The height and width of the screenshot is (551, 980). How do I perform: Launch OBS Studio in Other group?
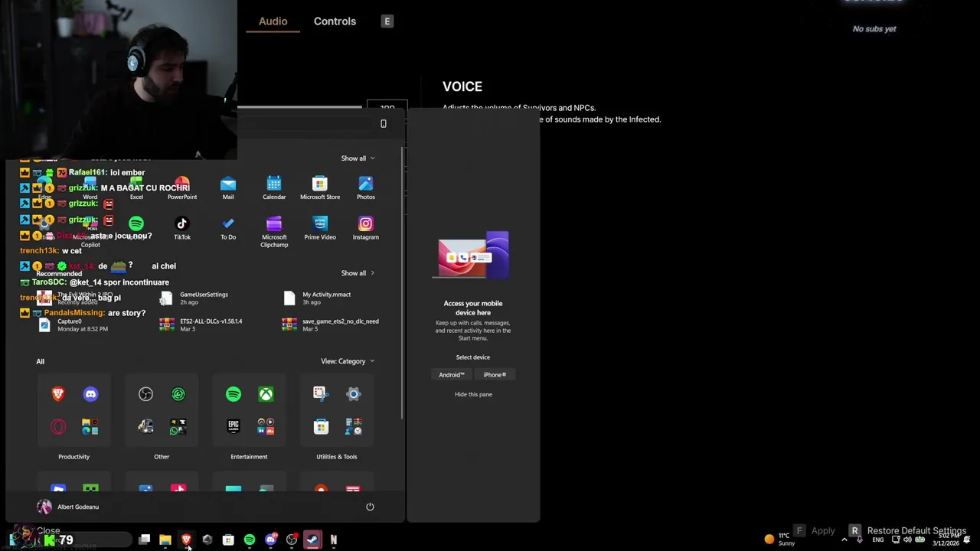(x=145, y=394)
